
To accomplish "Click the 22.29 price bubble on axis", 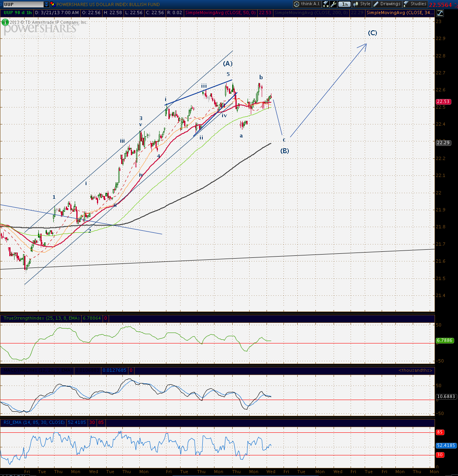I will [x=443, y=143].
